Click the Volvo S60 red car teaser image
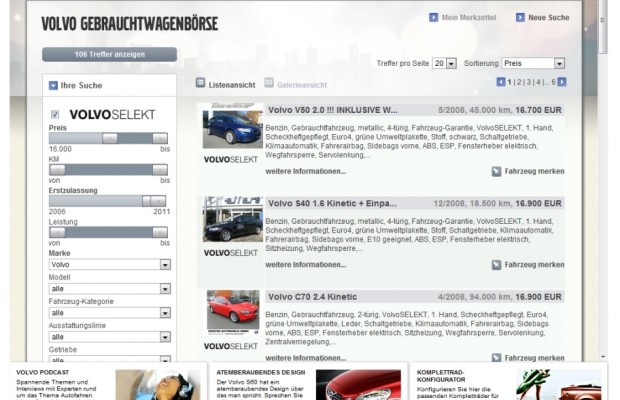Viewport: 620px width, 400px height. 358,385
